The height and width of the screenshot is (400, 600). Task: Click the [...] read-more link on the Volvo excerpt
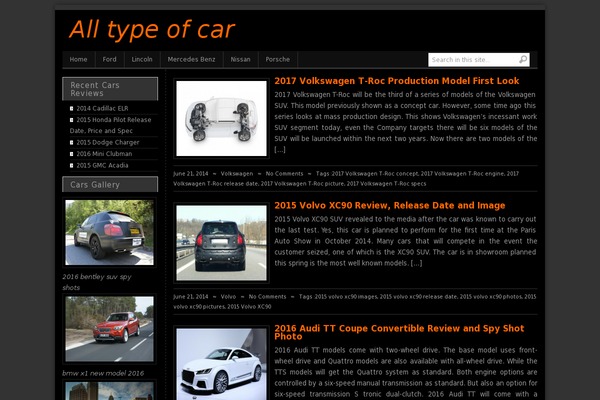[x=416, y=263]
